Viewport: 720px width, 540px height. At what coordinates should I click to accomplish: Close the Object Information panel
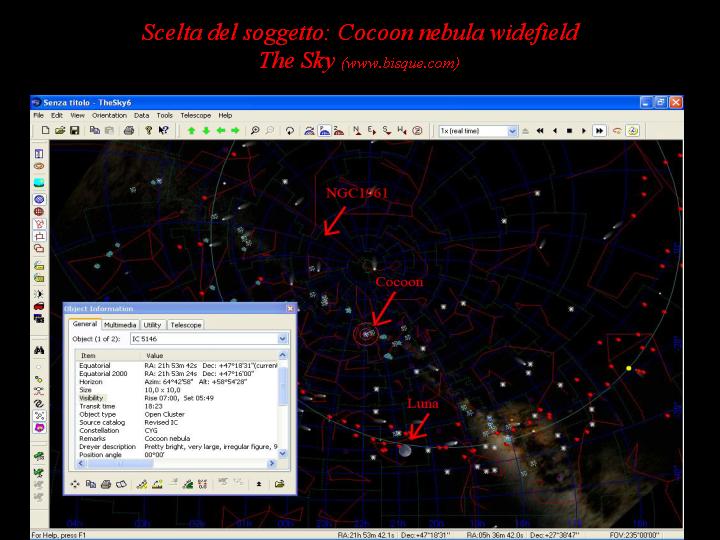pos(290,309)
